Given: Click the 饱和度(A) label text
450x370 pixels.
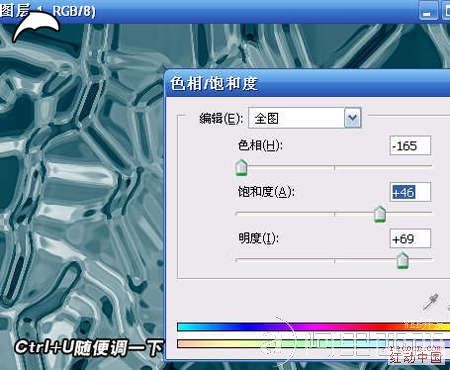Looking at the screenshot, I should [266, 192].
